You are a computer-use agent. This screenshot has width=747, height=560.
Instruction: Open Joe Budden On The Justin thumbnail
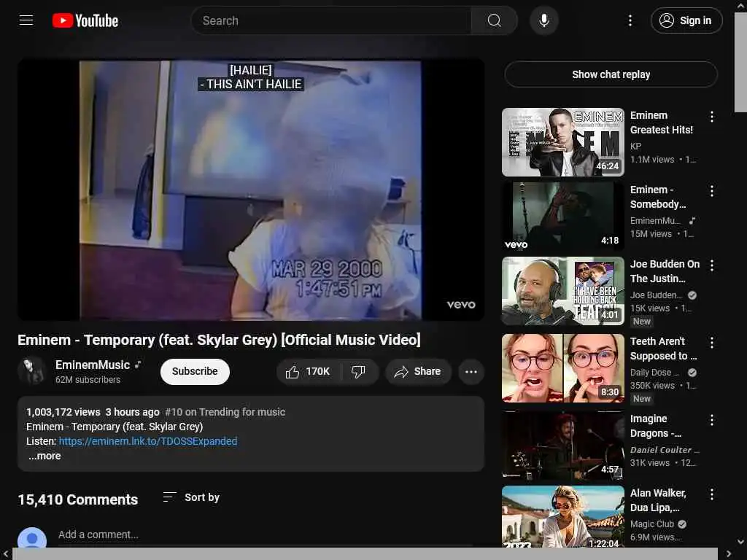tap(562, 291)
